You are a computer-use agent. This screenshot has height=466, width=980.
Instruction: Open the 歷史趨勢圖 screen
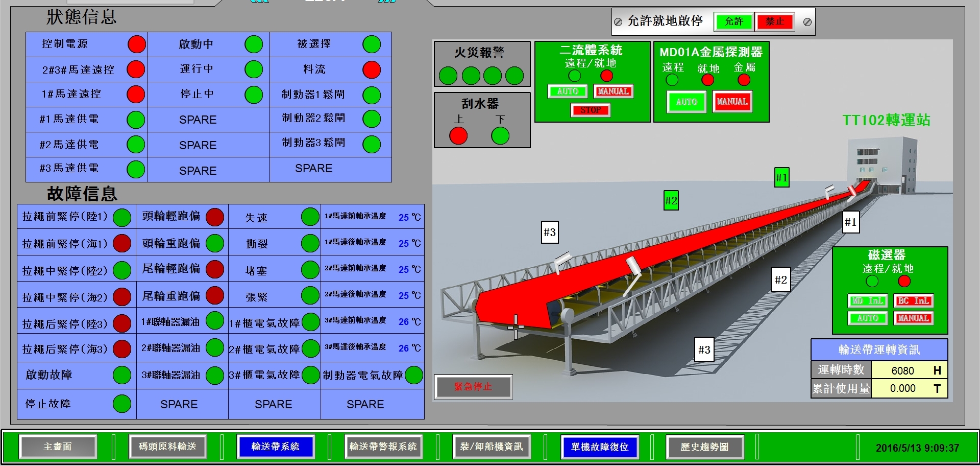tap(704, 446)
